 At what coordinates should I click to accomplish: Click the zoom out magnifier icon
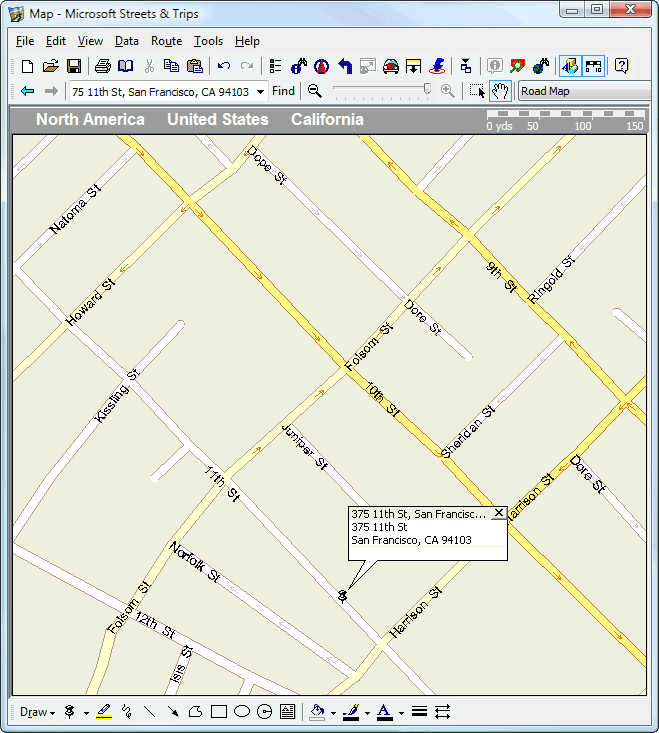point(315,91)
